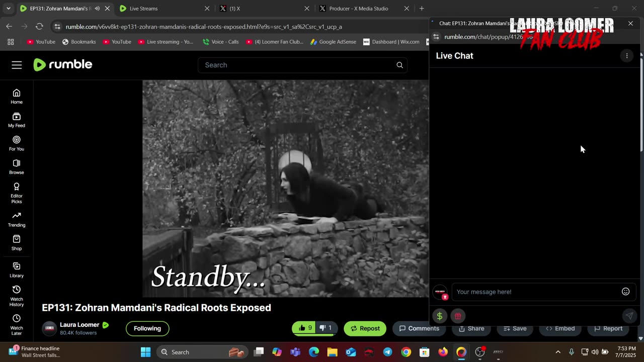Open site info icon in address bar
644x362 pixels.
[57, 27]
